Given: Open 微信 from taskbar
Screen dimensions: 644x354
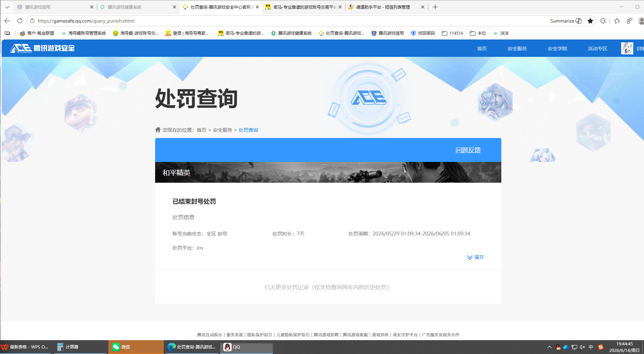Looking at the screenshot, I should [136, 347].
